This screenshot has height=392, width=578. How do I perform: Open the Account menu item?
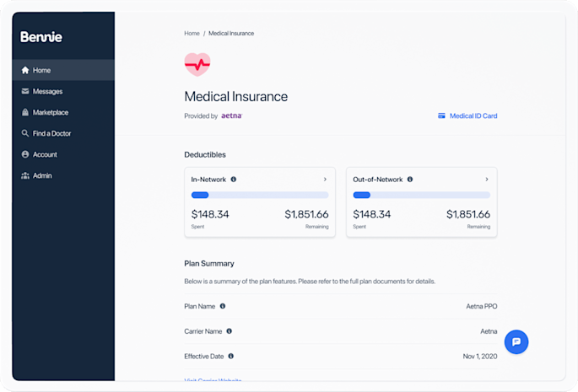[63, 154]
